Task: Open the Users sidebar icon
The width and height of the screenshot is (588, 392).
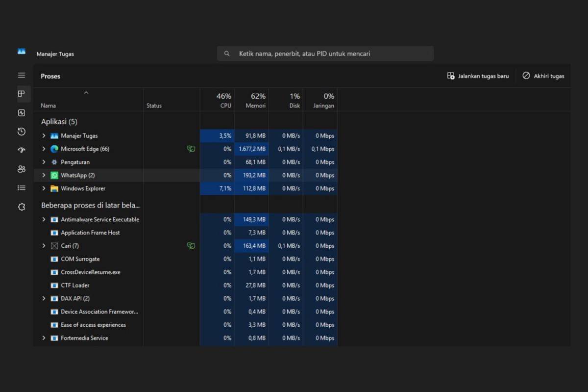Action: [22, 169]
